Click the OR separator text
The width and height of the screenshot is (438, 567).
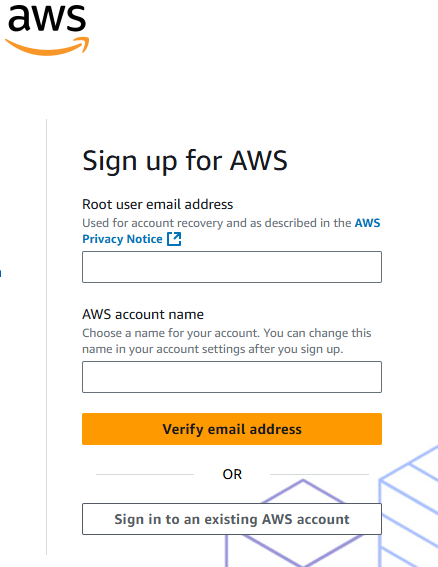coord(232,474)
